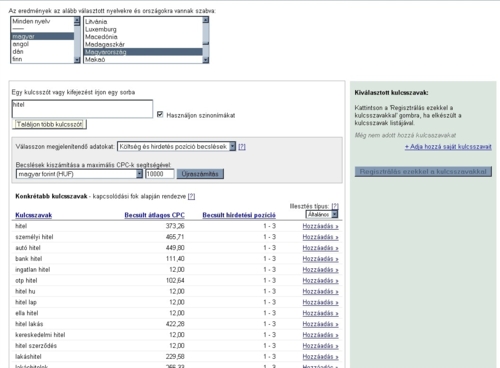Select 'Litvánia' in the country list
This screenshot has width=500, height=368.
(x=143, y=21)
